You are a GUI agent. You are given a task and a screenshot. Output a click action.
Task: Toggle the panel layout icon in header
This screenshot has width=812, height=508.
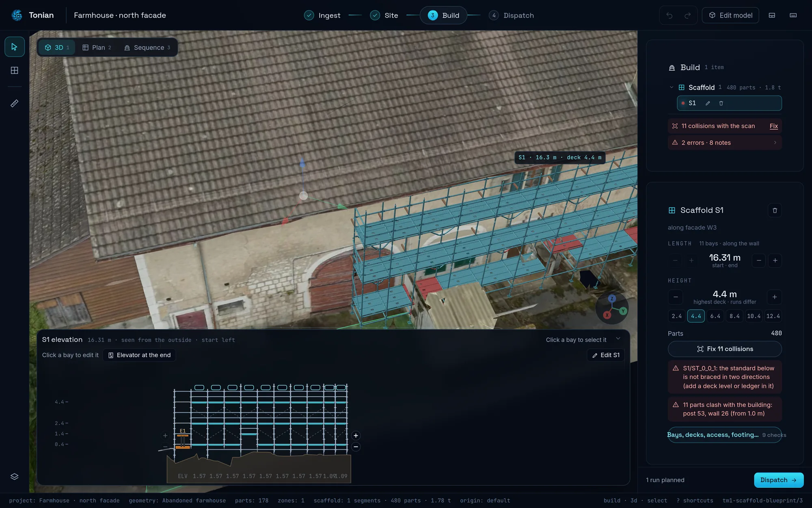pyautogui.click(x=772, y=15)
